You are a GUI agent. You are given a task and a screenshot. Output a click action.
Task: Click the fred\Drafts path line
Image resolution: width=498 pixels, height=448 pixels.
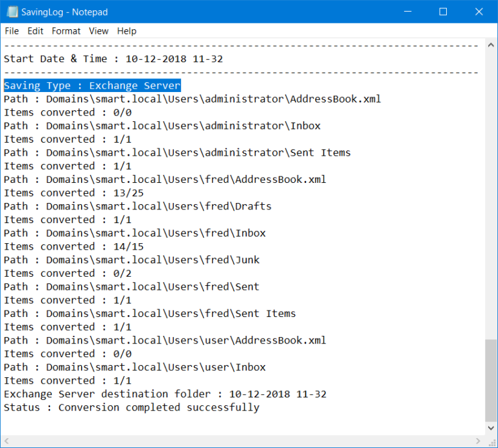coord(138,206)
